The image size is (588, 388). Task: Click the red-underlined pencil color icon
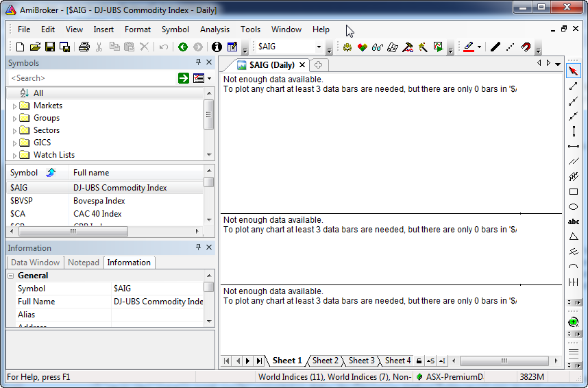[469, 47]
